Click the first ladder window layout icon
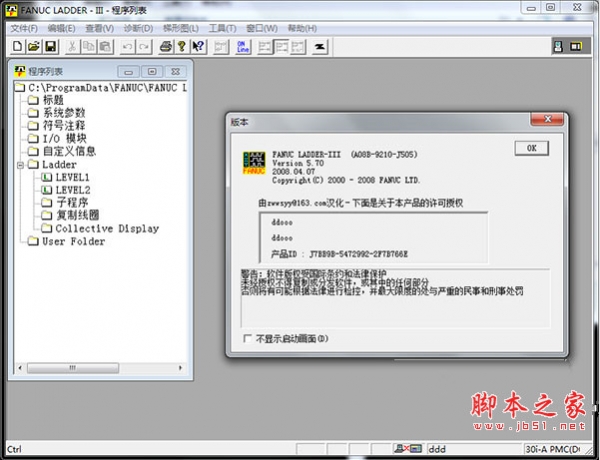600x460 pixels. coord(265,47)
